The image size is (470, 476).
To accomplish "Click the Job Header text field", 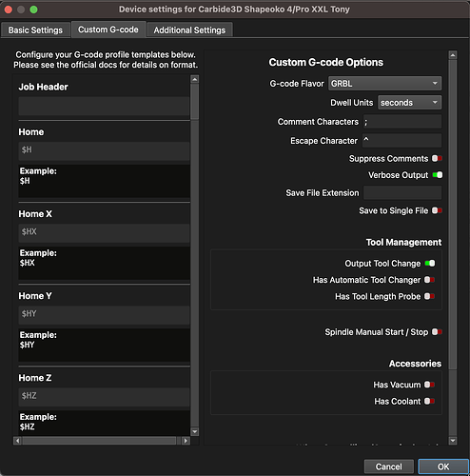I will 104,106.
